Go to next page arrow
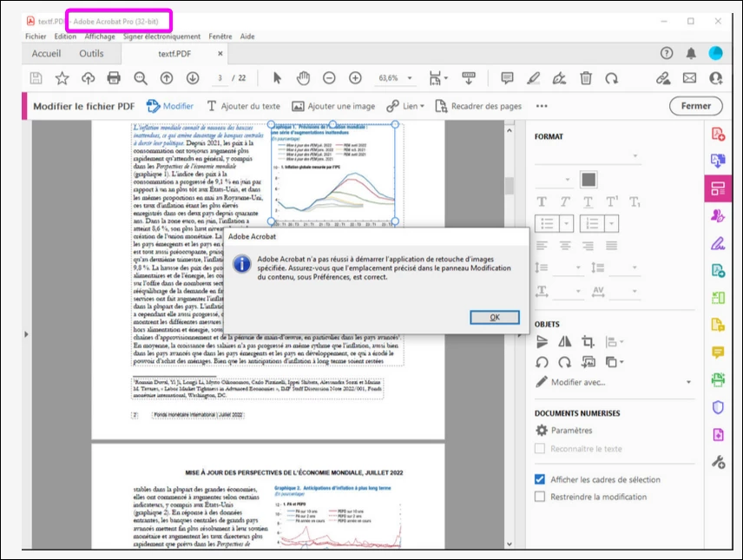Image resolution: width=743 pixels, height=560 pixels. click(193, 78)
